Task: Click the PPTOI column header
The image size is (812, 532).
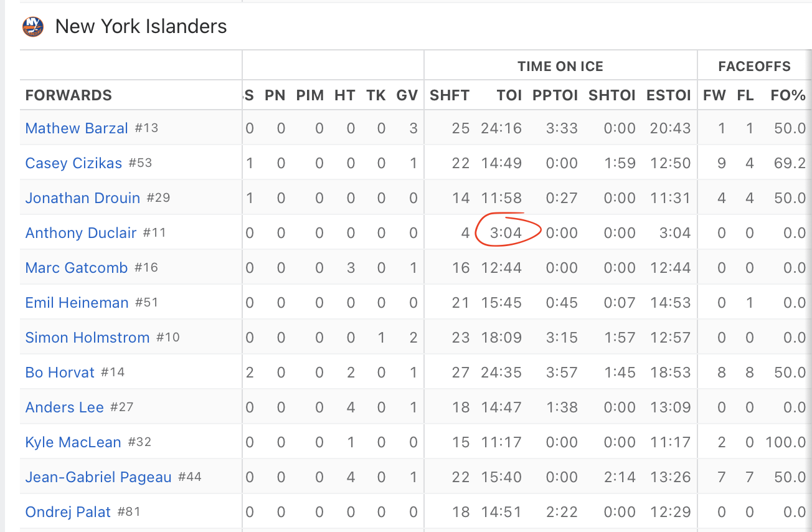Action: point(555,95)
